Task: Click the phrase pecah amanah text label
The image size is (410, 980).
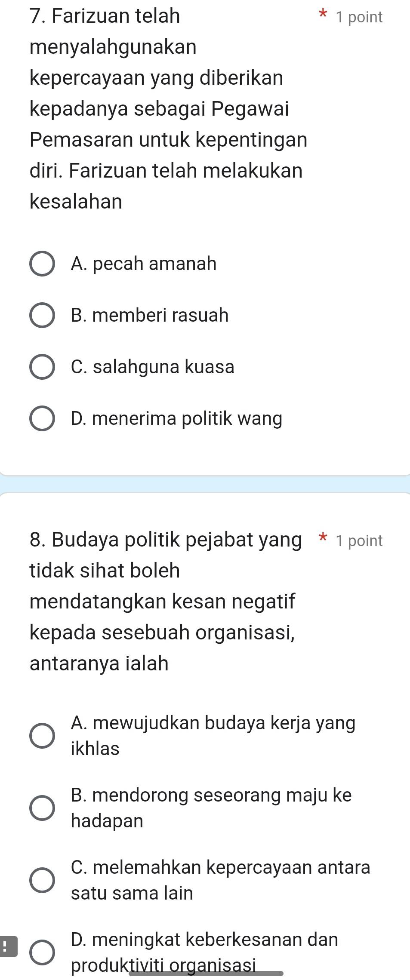Action: tap(143, 264)
